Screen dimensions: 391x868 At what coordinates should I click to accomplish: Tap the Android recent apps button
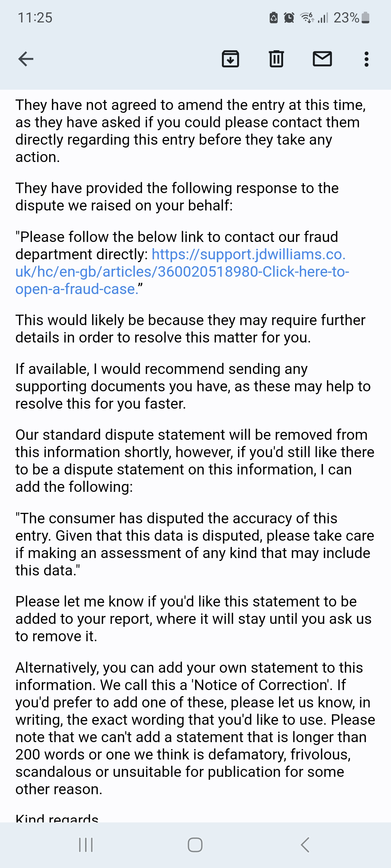pos(86,845)
